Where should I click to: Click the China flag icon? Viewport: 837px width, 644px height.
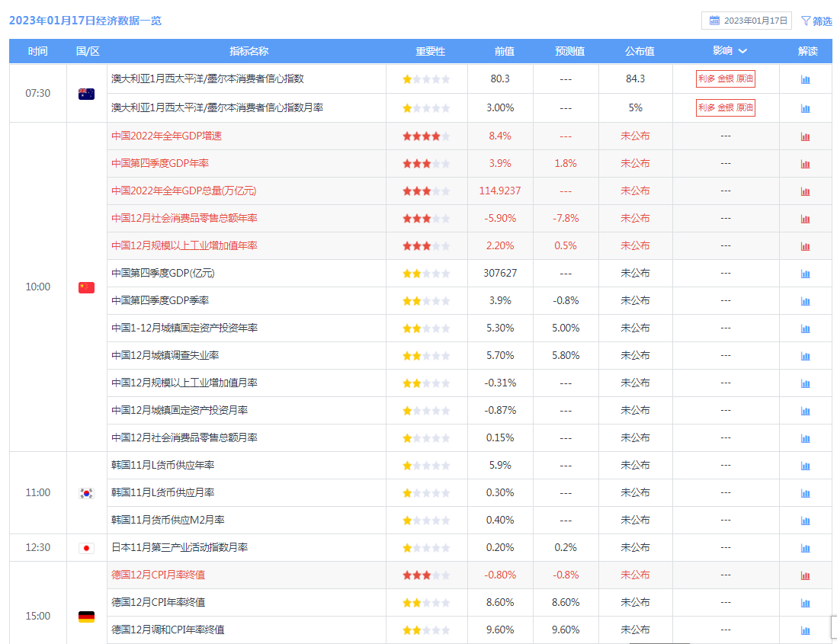[86, 287]
